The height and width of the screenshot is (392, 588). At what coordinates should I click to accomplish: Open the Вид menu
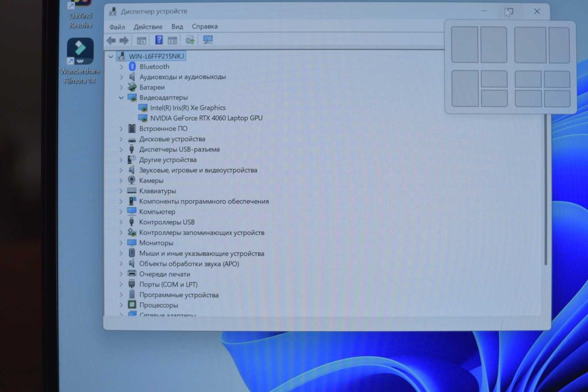pyautogui.click(x=177, y=26)
